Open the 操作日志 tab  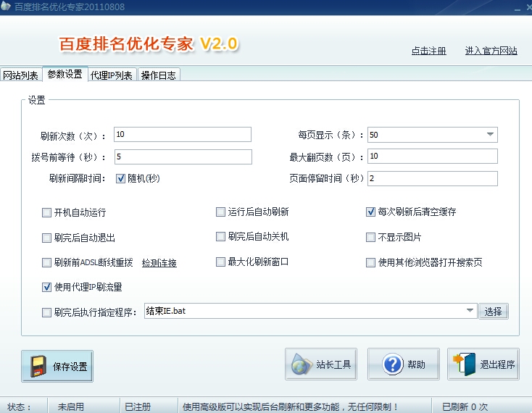159,75
